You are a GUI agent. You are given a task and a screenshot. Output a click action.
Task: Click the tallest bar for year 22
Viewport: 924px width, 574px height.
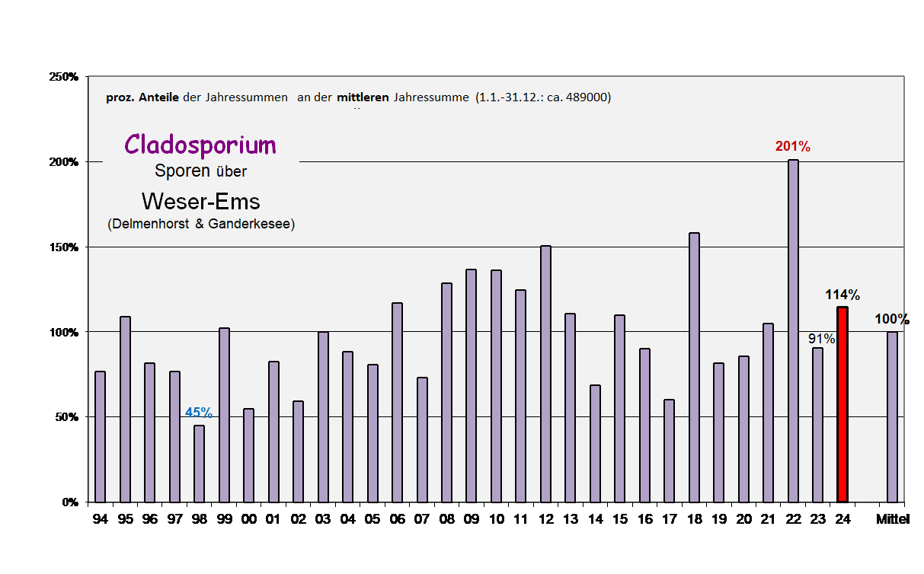(793, 331)
